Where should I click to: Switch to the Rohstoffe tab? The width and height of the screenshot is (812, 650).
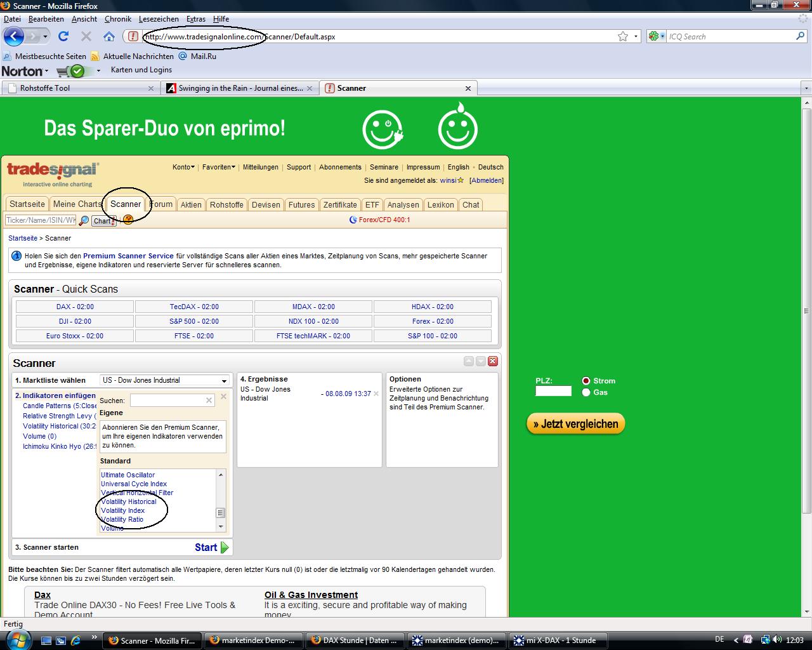point(226,204)
